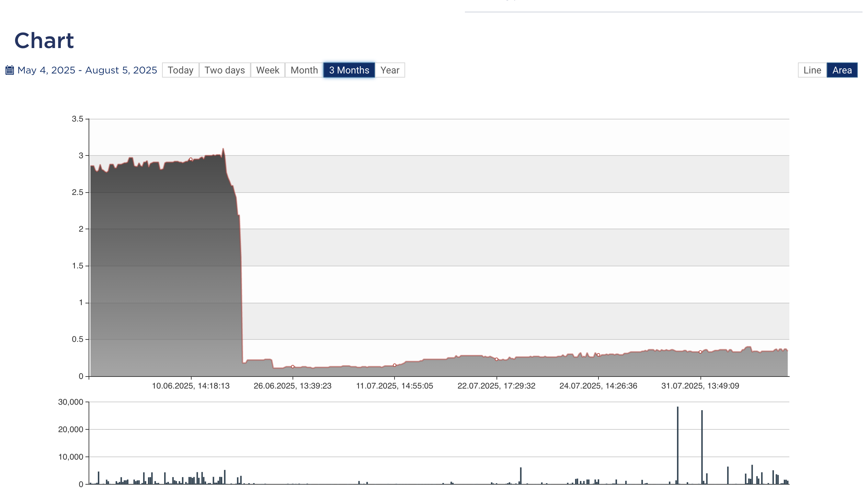Switch chart type to Line
Image resolution: width=868 pixels, height=497 pixels.
point(812,70)
